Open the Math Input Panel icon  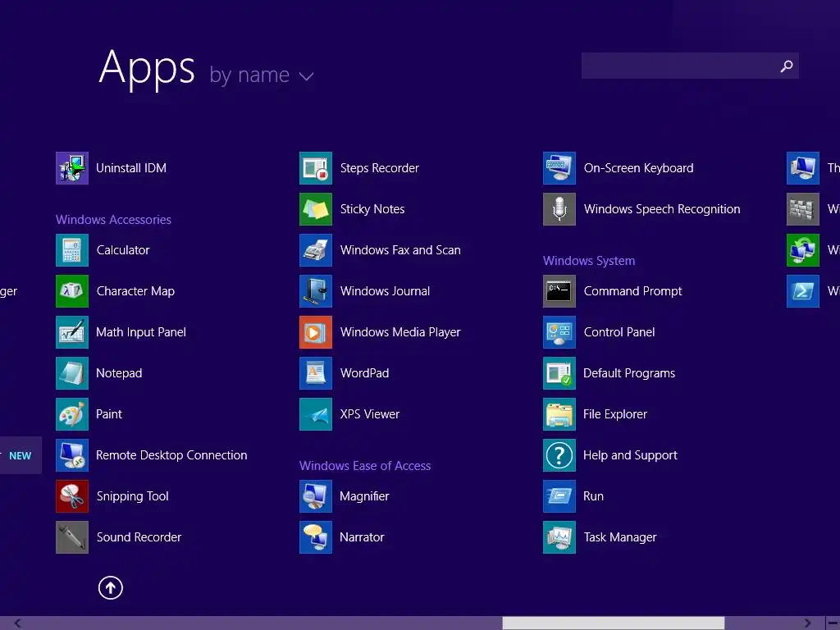click(x=72, y=332)
